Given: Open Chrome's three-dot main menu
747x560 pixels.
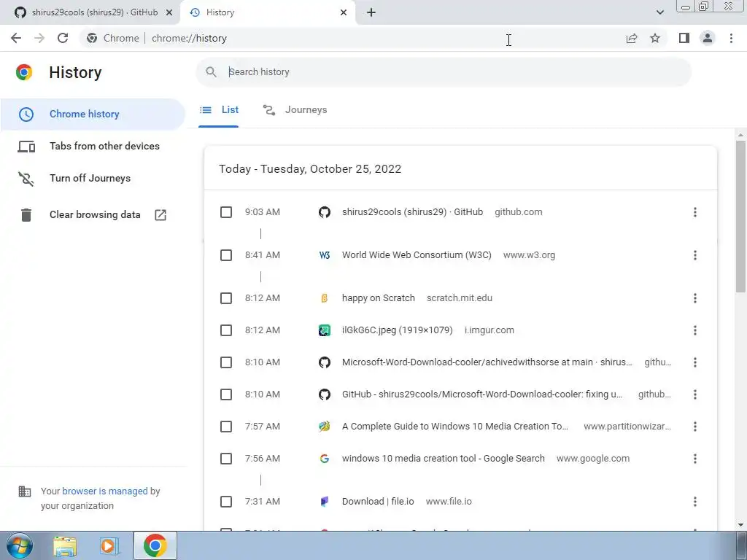Looking at the screenshot, I should pos(731,38).
